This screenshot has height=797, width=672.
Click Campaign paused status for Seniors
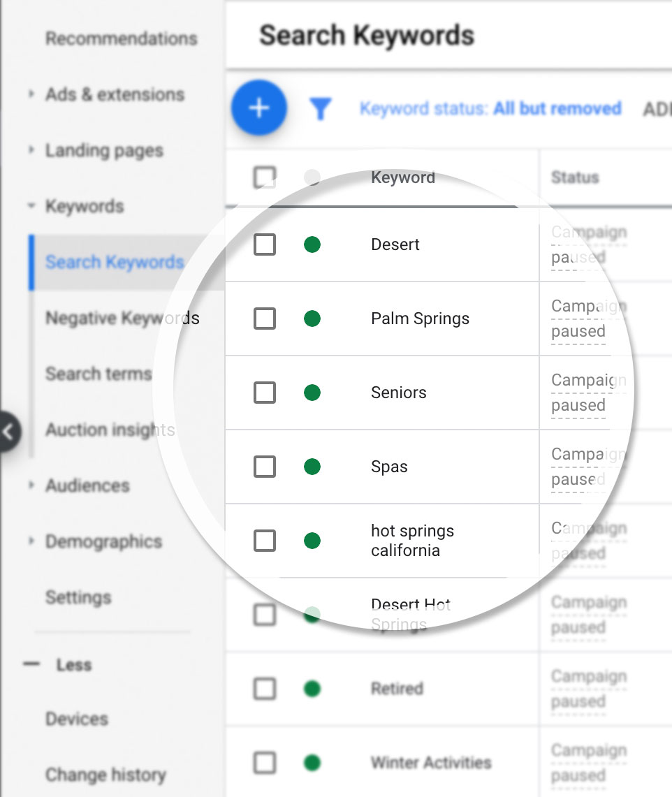pos(589,393)
